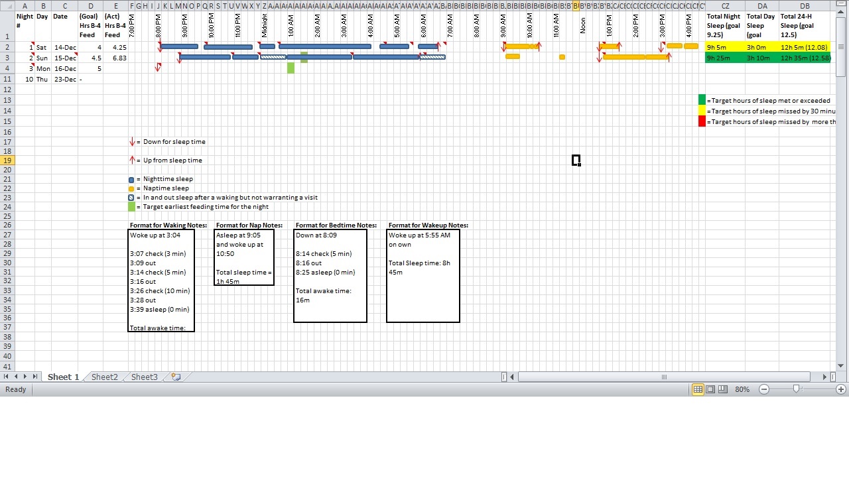Viewport: 849px width, 504px height.
Task: Click the zoom out minus button
Action: [x=764, y=389]
